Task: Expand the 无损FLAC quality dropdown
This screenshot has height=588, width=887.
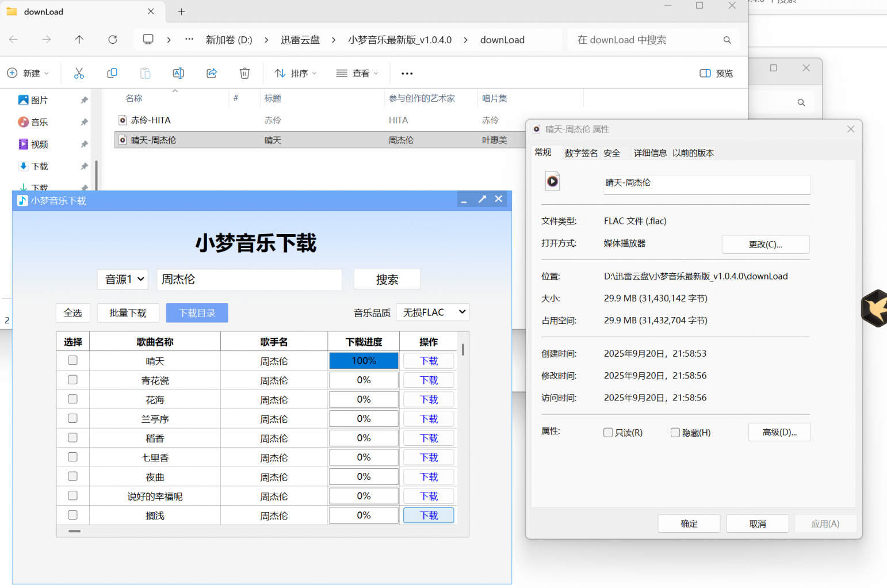Action: 433,312
